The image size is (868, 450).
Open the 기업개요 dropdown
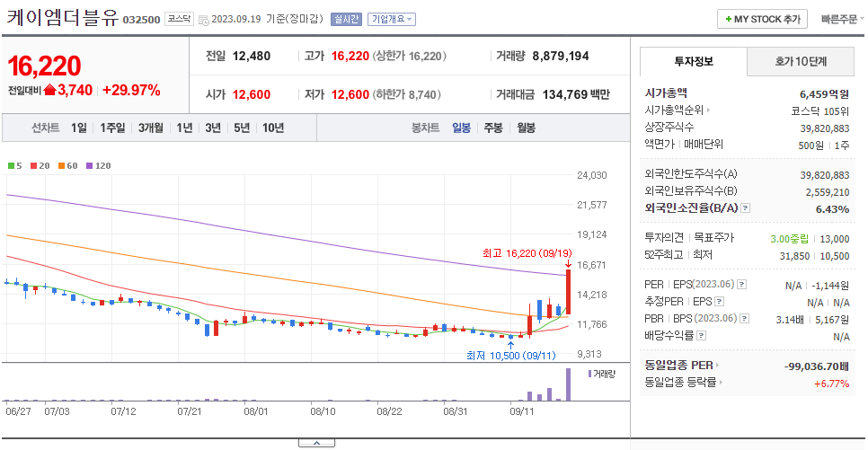pos(392,20)
